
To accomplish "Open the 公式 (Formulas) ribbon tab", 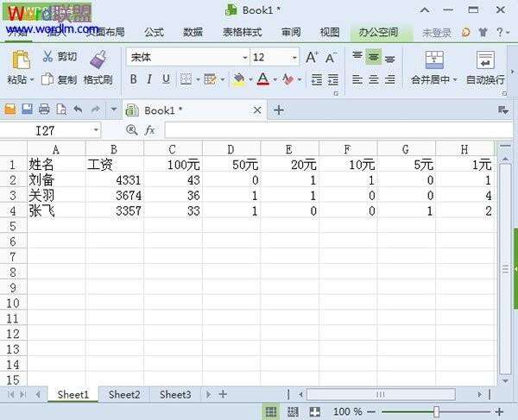I will pos(154,32).
